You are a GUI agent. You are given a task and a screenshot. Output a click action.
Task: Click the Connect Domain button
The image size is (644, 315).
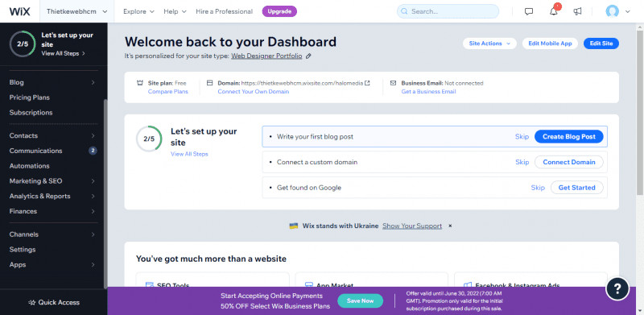pyautogui.click(x=569, y=162)
